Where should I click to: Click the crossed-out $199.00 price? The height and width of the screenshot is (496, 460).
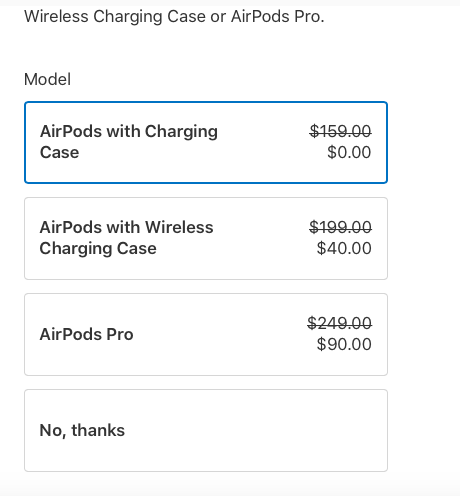pyautogui.click(x=340, y=227)
